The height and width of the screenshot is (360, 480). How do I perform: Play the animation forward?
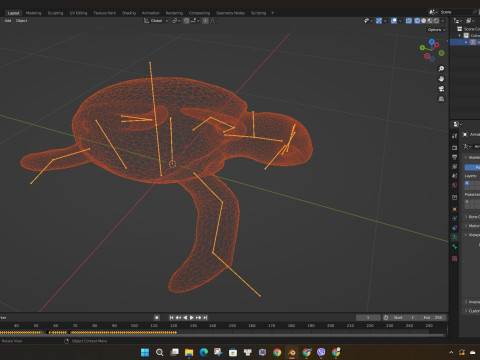pyautogui.click(x=192, y=317)
